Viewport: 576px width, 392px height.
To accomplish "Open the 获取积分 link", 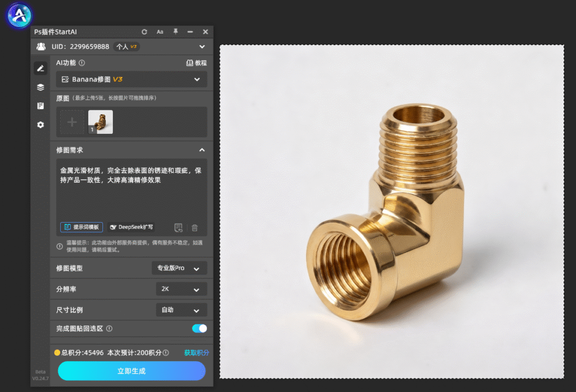I will (x=196, y=353).
